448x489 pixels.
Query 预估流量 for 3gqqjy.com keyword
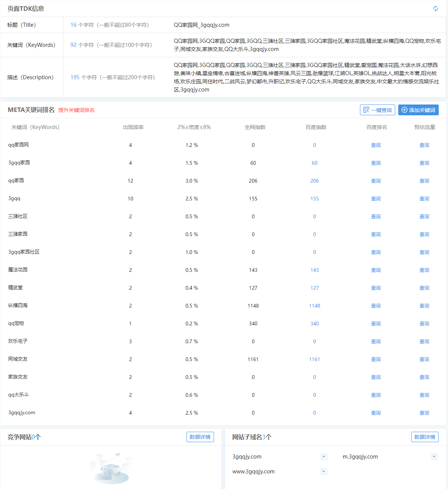pos(424,413)
